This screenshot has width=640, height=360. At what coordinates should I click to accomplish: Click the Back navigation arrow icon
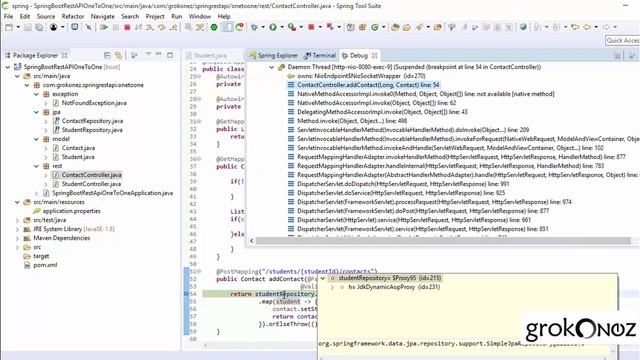point(587,27)
